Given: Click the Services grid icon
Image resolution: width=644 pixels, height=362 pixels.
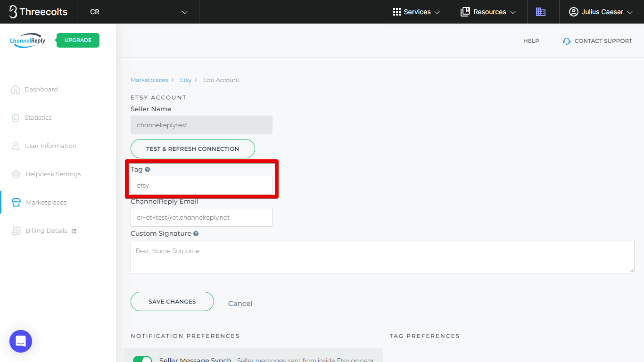Looking at the screenshot, I should pos(396,12).
